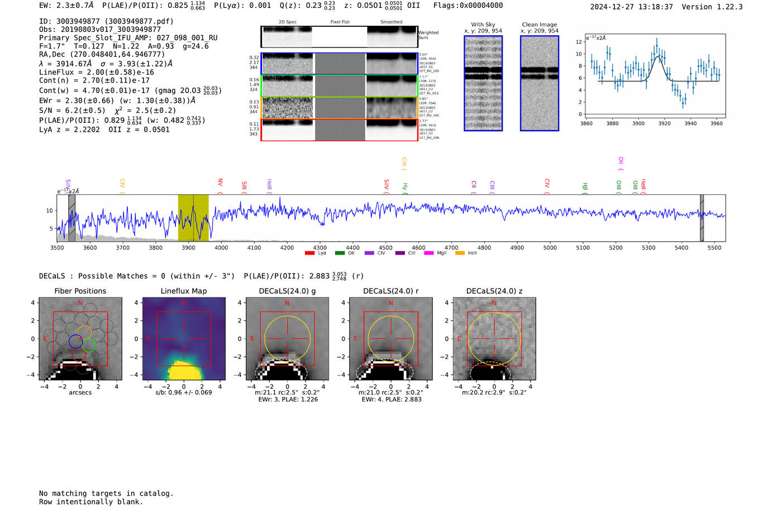The width and height of the screenshot is (782, 532).
Task: Select the DECaLS(24.0) z cutout
Action: click(494, 339)
